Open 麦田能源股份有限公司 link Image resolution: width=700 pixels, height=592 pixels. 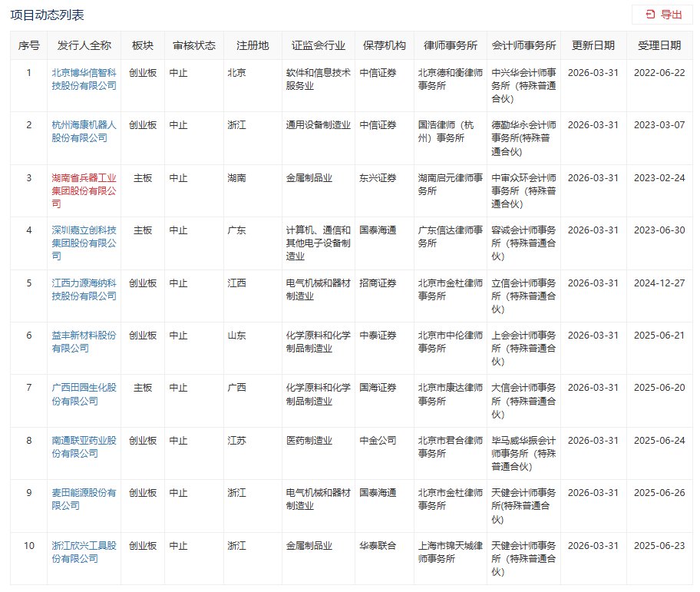click(x=84, y=499)
